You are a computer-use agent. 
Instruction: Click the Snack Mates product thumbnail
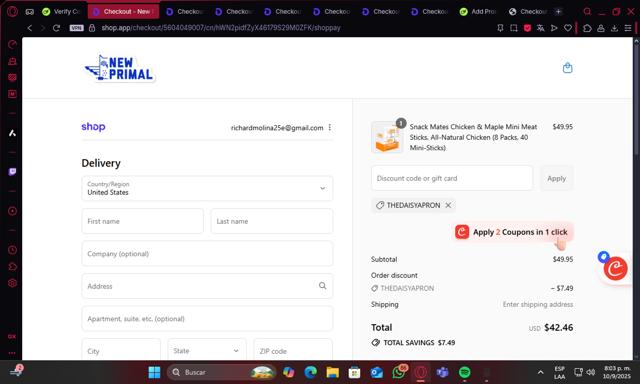point(387,137)
